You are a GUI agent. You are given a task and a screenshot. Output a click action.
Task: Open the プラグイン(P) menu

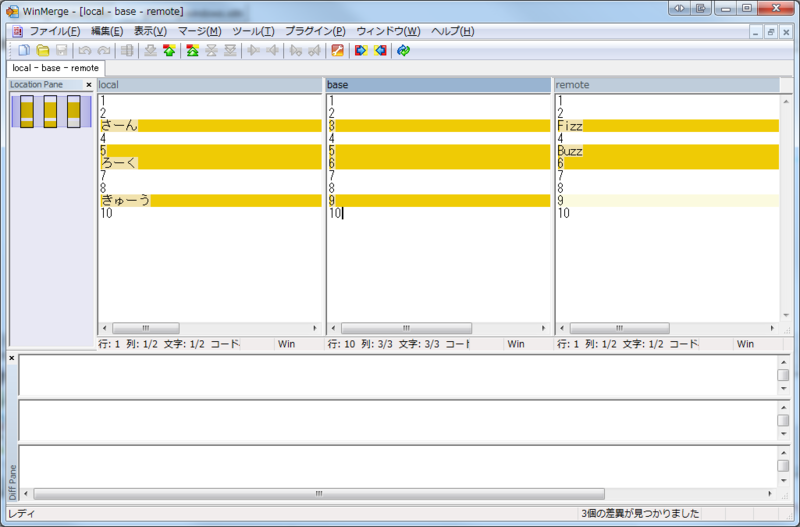pos(315,31)
